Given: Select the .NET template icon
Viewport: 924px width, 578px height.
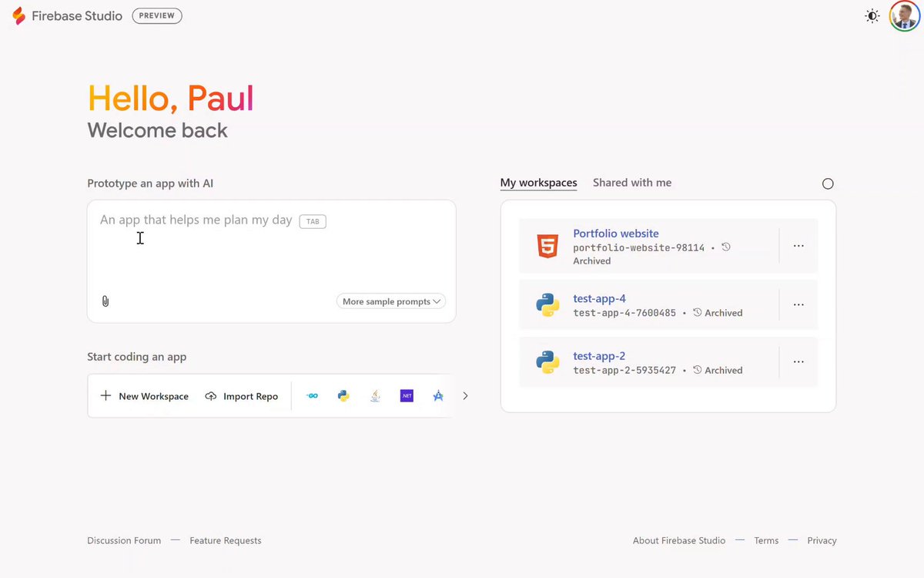Looking at the screenshot, I should [407, 396].
